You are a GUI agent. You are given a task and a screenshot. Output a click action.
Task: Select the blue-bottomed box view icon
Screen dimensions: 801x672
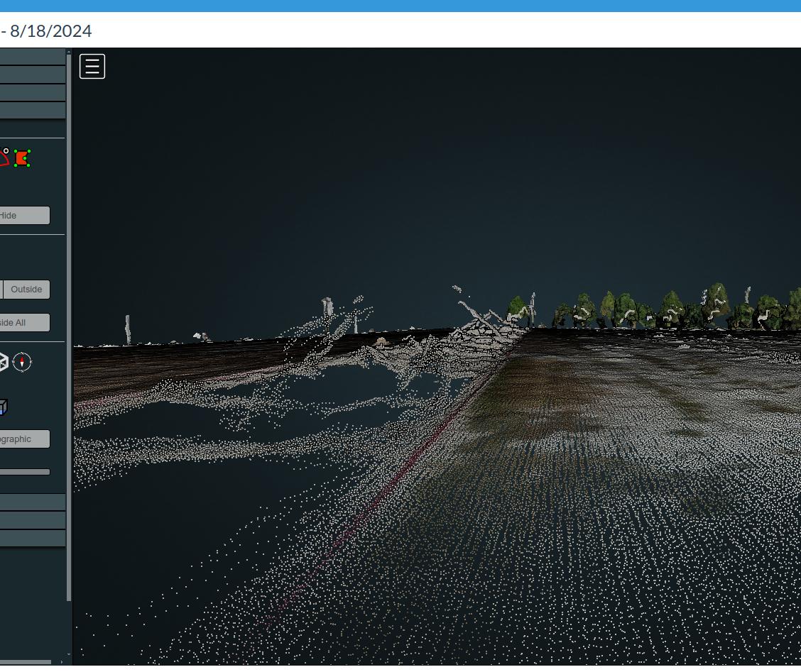(3, 407)
